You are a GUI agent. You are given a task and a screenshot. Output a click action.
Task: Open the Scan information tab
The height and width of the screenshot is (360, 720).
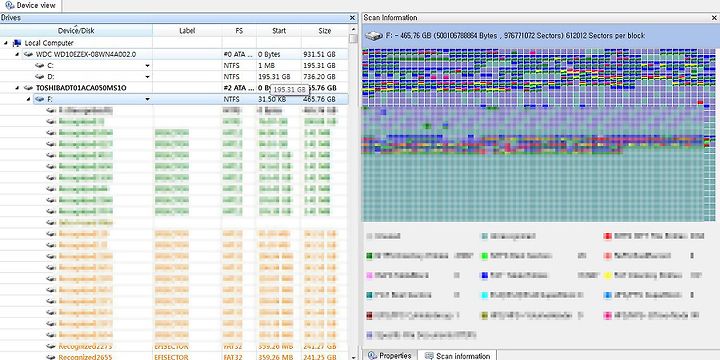coord(456,355)
